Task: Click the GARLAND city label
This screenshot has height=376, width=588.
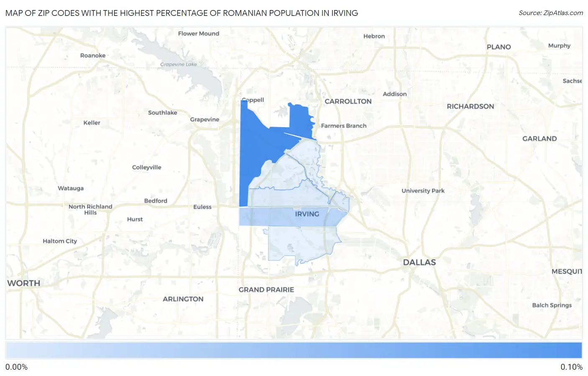Action: (x=539, y=138)
